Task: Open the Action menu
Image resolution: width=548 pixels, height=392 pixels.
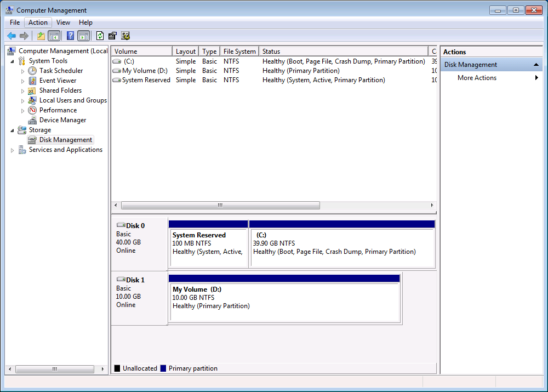Action: click(38, 22)
